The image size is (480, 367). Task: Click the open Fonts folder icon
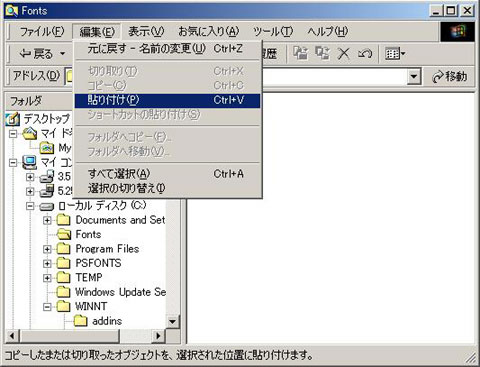tap(64, 234)
